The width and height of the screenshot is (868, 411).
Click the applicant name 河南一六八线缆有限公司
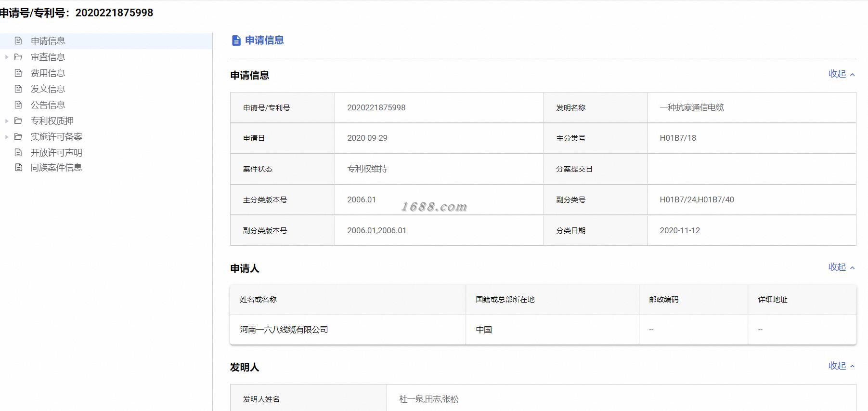coord(284,330)
